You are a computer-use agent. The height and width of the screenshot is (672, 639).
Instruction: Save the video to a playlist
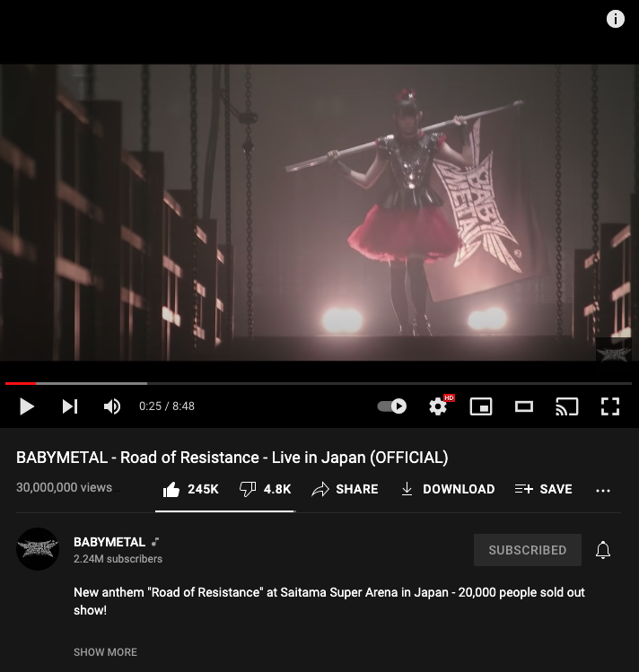click(x=543, y=489)
